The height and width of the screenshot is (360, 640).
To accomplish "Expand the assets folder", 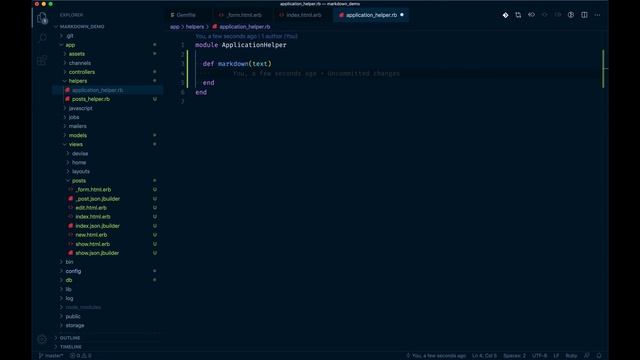I will (x=77, y=54).
